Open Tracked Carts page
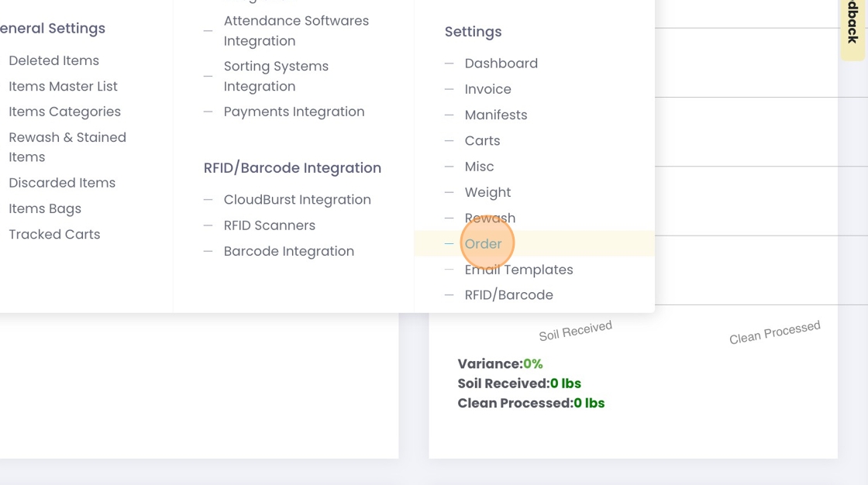The width and height of the screenshot is (868, 485). pyautogui.click(x=54, y=234)
